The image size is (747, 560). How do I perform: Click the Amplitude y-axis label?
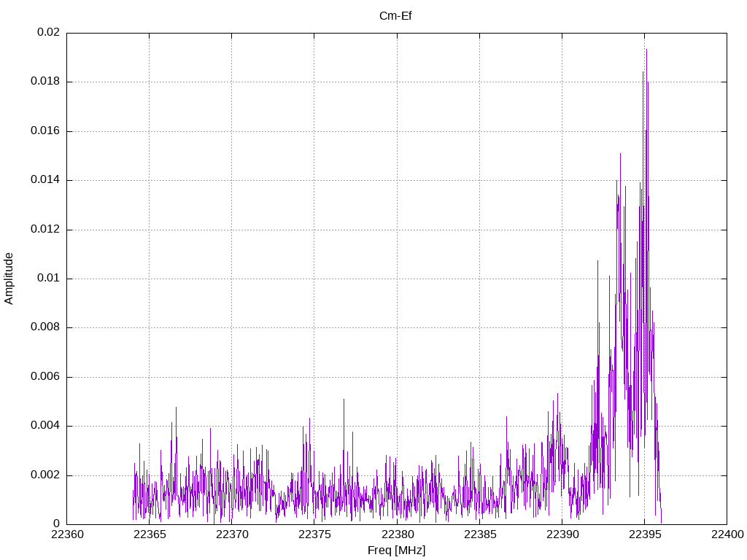pos(9,279)
